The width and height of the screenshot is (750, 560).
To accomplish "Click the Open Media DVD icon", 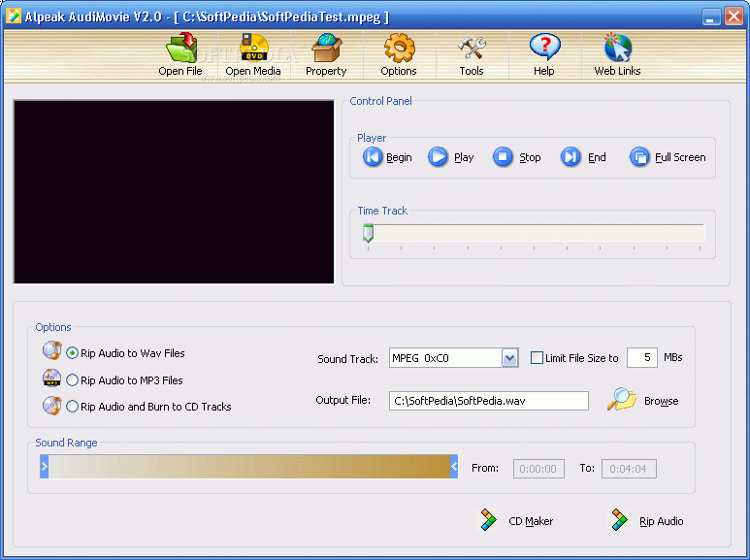I will click(253, 48).
